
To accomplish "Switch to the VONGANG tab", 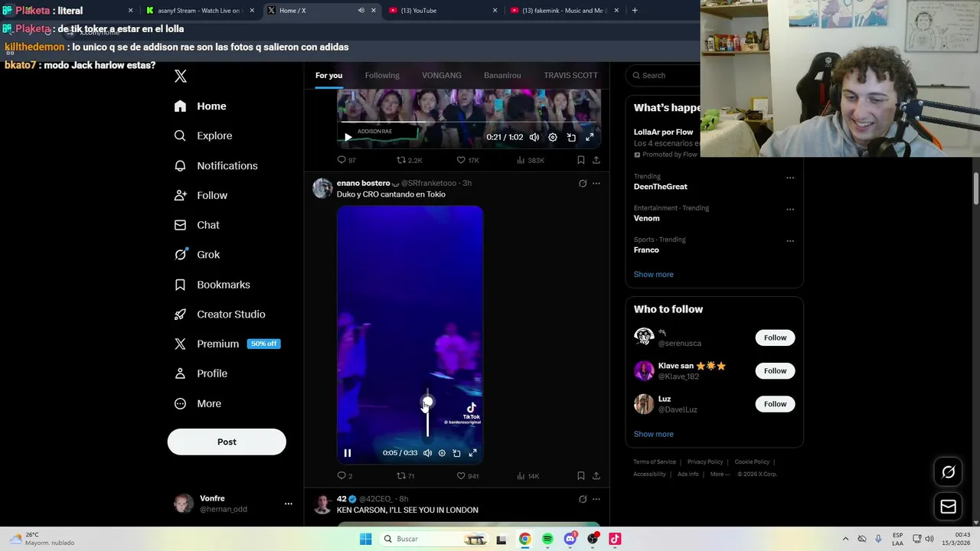I will [442, 75].
